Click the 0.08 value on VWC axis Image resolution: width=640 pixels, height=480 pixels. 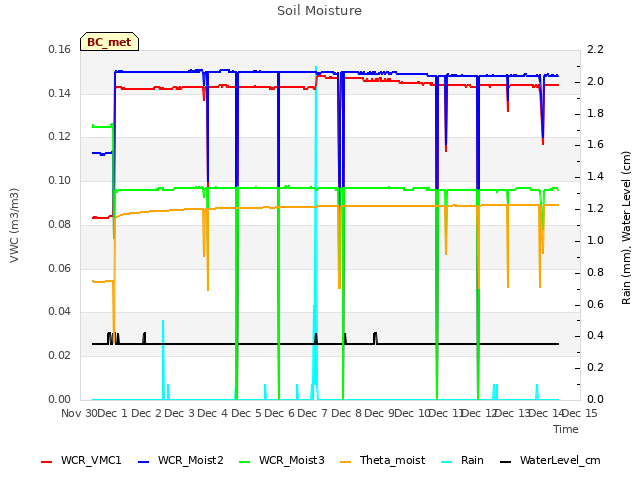coord(60,224)
